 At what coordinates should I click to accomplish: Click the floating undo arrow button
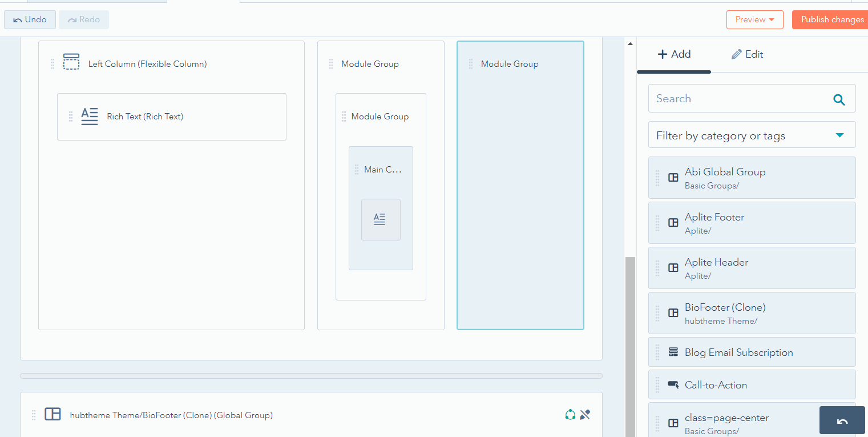click(842, 421)
